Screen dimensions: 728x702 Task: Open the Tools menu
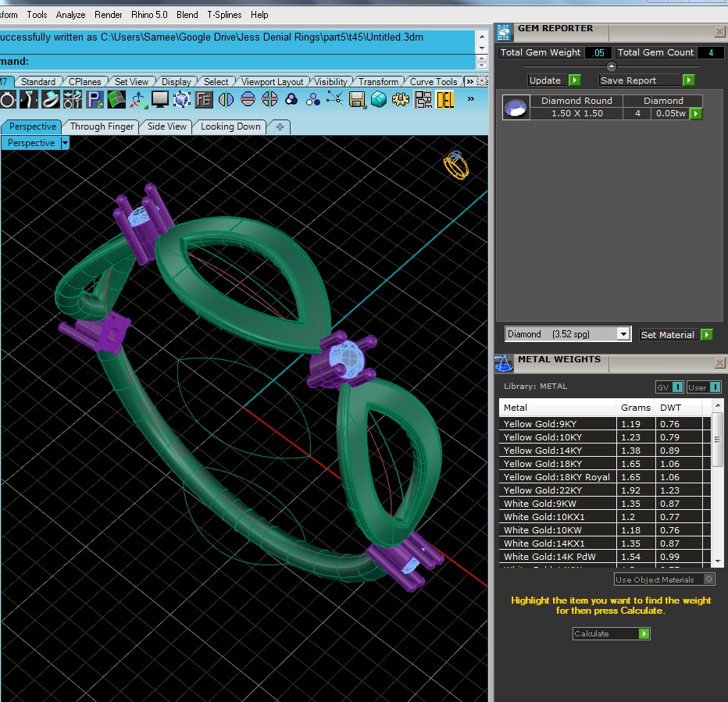pyautogui.click(x=37, y=15)
